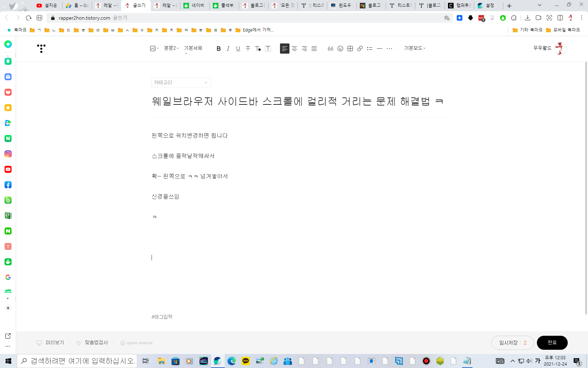The image size is (588, 368).
Task: Open the browser tab list chevron
Action: 540,5
